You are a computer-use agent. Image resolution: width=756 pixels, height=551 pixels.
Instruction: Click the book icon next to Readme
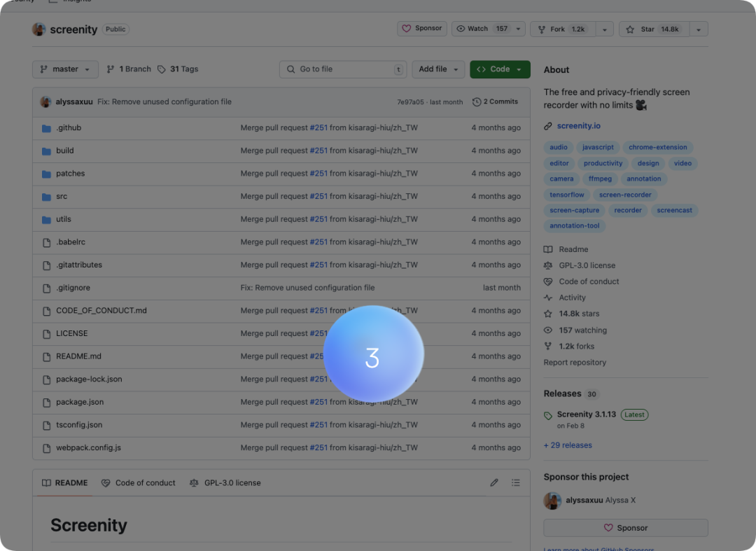[547, 249]
